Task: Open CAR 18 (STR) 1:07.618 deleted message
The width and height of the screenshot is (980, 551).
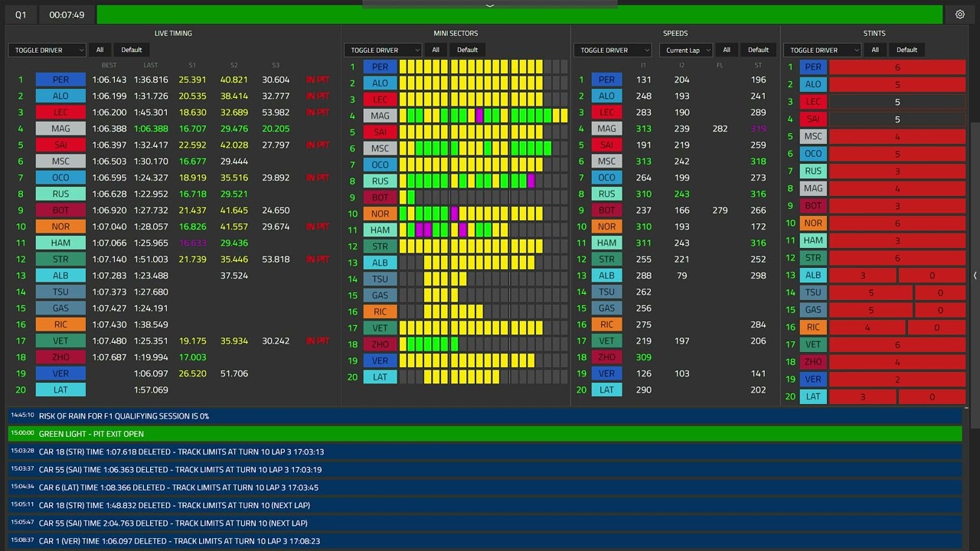Action: tap(485, 452)
